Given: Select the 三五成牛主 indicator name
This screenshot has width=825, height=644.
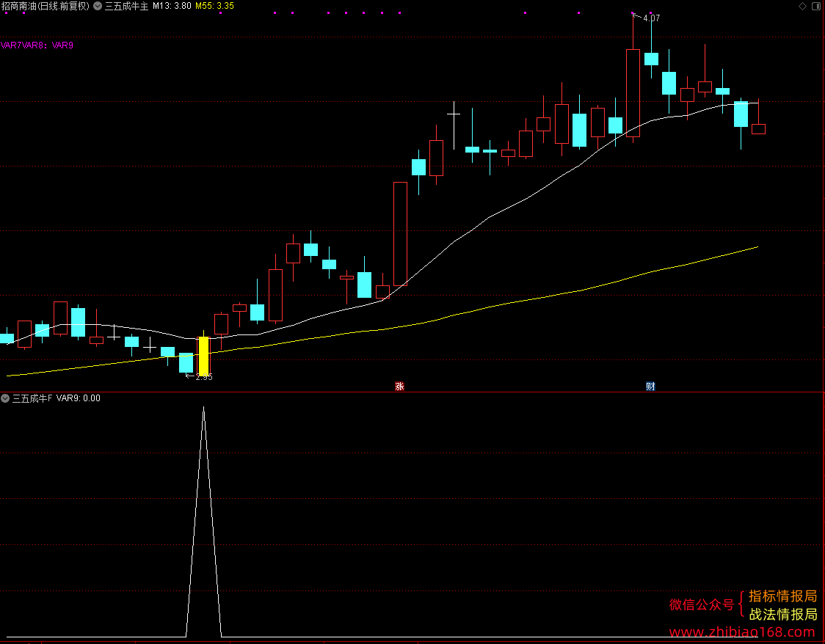Looking at the screenshot, I should [127, 7].
